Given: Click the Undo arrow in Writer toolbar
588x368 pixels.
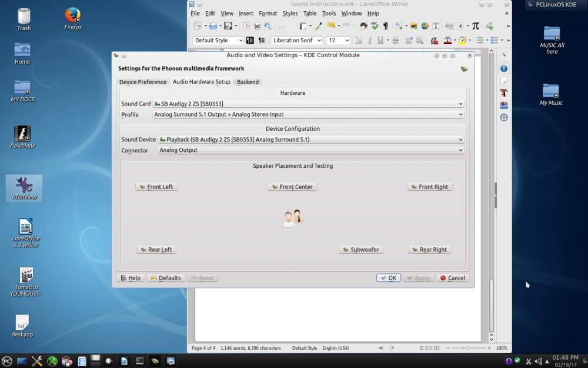Looking at the screenshot, I should (331, 25).
